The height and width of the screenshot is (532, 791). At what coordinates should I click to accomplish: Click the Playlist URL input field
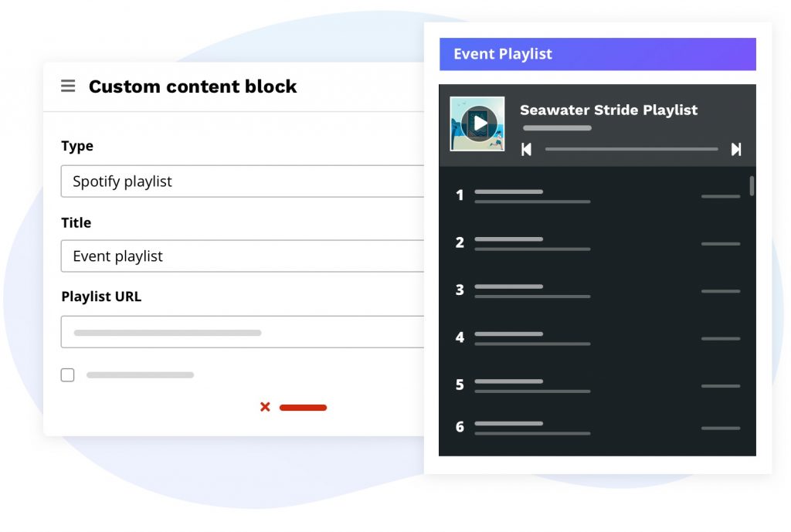243,332
